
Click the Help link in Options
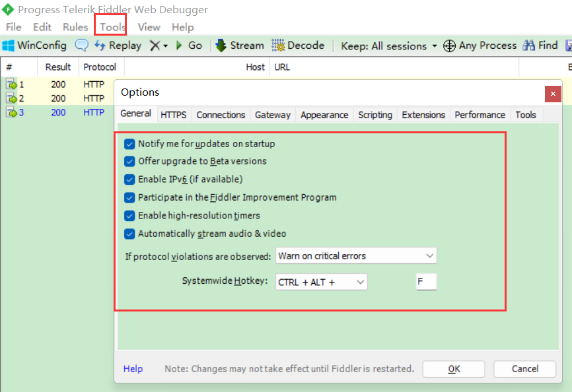pyautogui.click(x=133, y=369)
